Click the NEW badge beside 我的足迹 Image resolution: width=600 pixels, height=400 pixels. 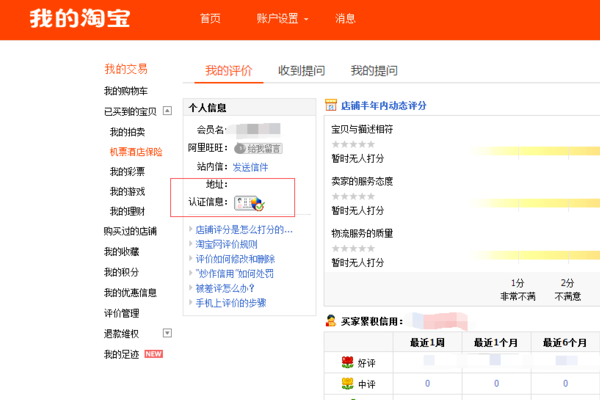[153, 354]
